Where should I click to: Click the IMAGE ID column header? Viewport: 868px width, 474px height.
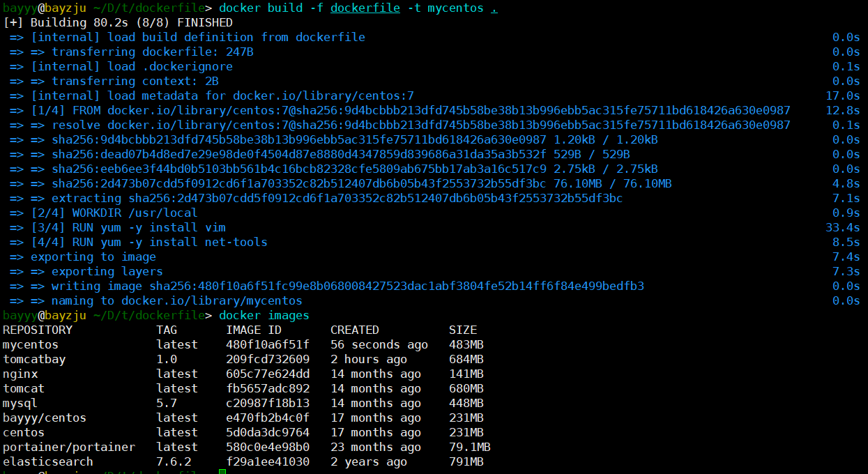254,330
